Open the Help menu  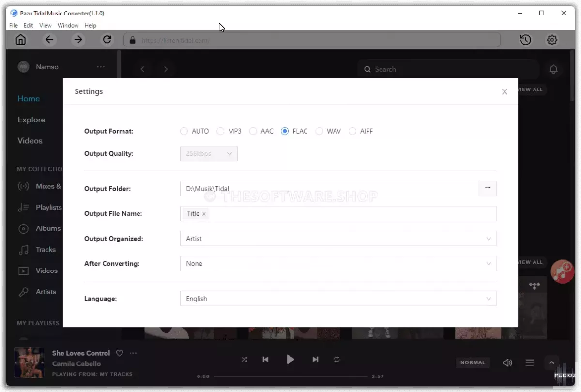coord(91,25)
